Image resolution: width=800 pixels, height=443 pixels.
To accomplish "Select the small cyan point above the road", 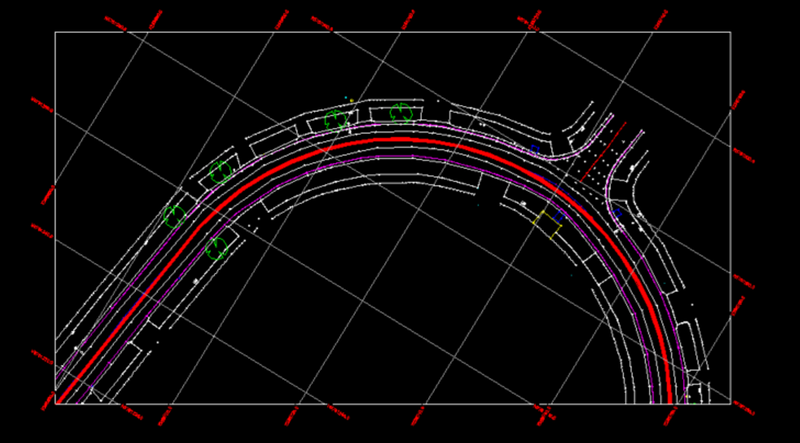I will (x=345, y=97).
